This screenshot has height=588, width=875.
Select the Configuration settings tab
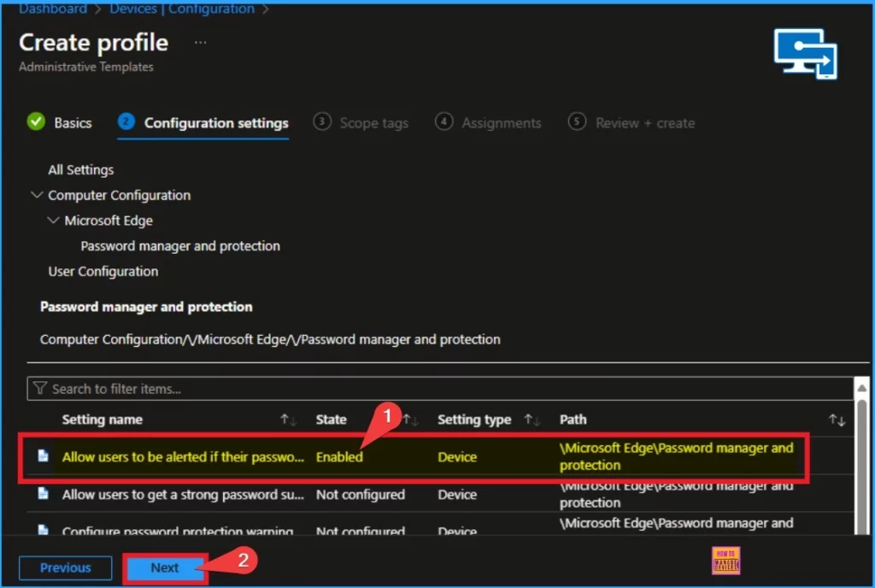click(x=216, y=123)
